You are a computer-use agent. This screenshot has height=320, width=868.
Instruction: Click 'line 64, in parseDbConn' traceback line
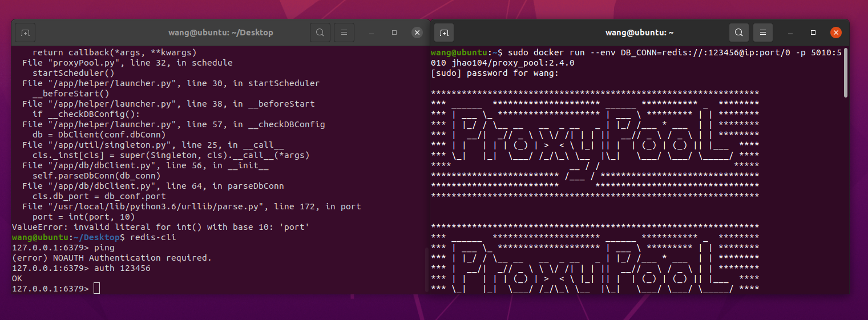pyautogui.click(x=153, y=186)
